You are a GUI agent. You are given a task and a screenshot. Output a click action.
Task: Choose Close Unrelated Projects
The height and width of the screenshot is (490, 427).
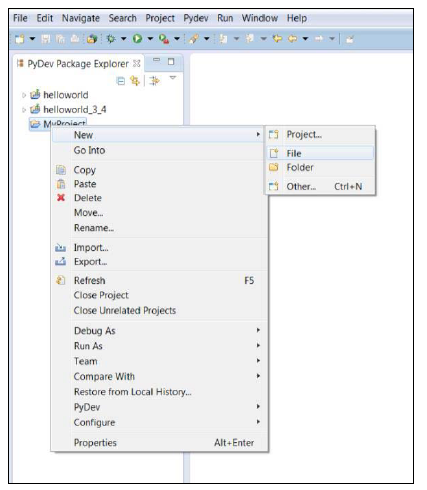click(x=159, y=311)
